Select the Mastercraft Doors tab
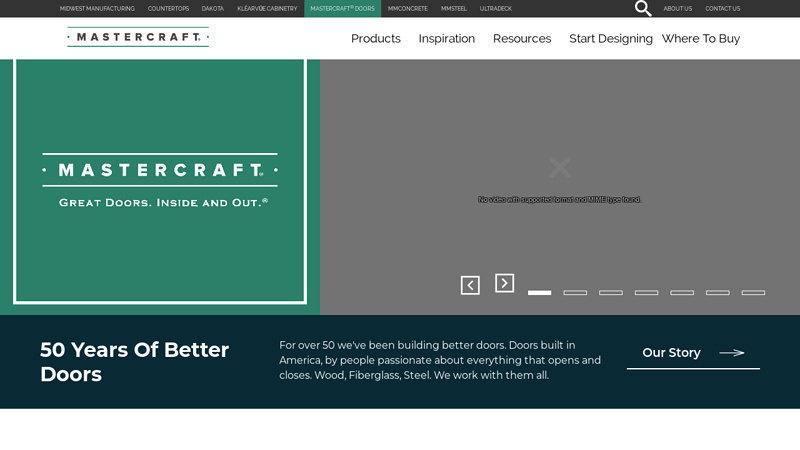Screen dimensions: 800x450 tap(342, 9)
